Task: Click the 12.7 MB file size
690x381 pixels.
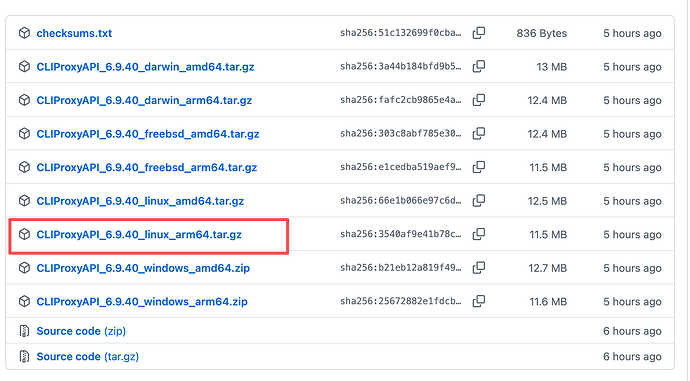Action: tap(548, 268)
